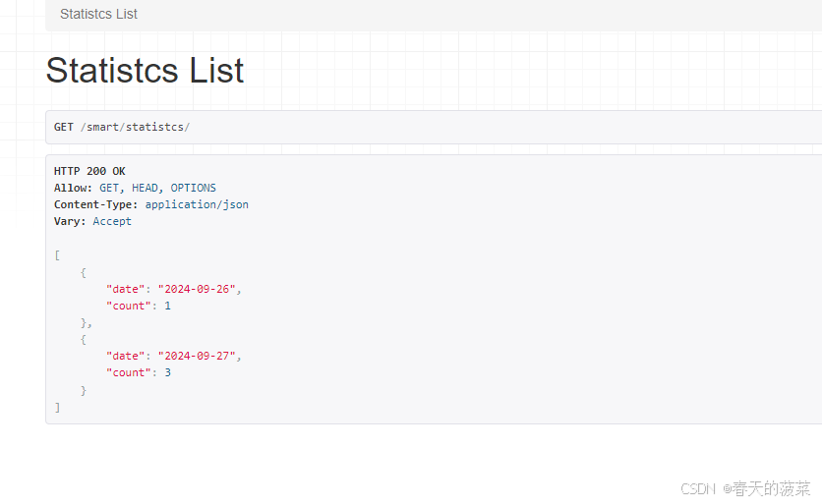Click the Statistcs List breadcrumb item
Screen dimensions: 822x504
[x=98, y=14]
